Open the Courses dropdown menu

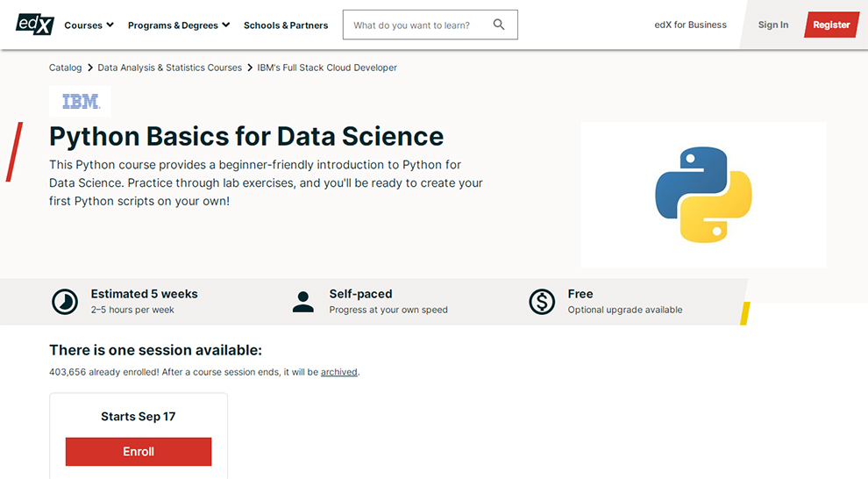point(89,25)
